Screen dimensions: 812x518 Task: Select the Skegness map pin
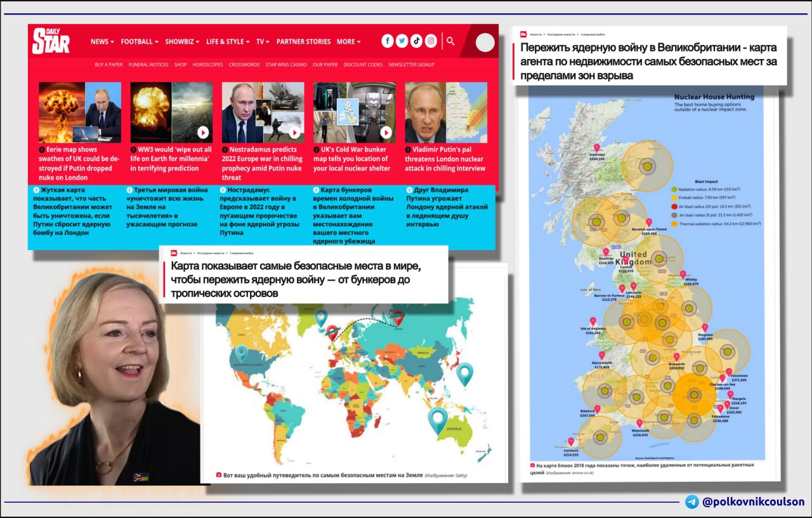[x=705, y=328]
